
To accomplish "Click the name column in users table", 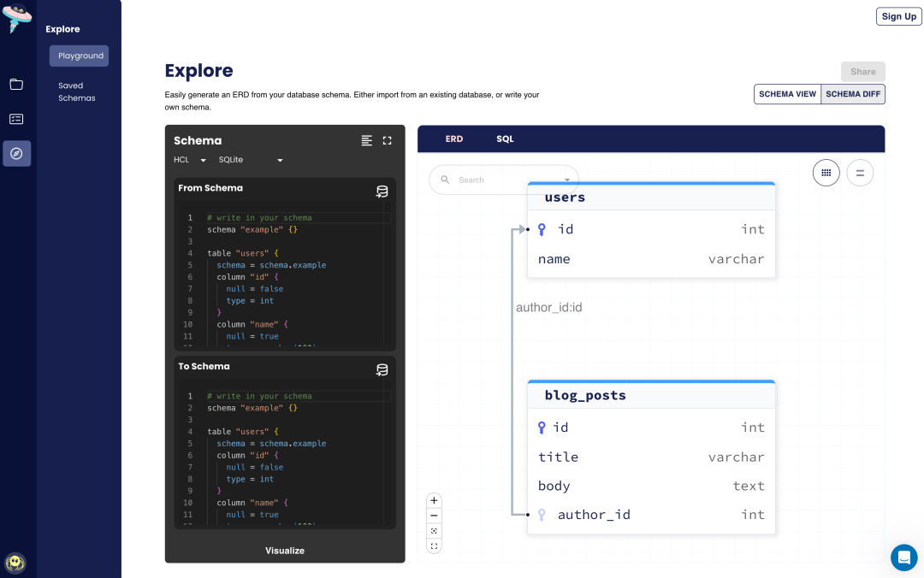I will pyautogui.click(x=651, y=259).
